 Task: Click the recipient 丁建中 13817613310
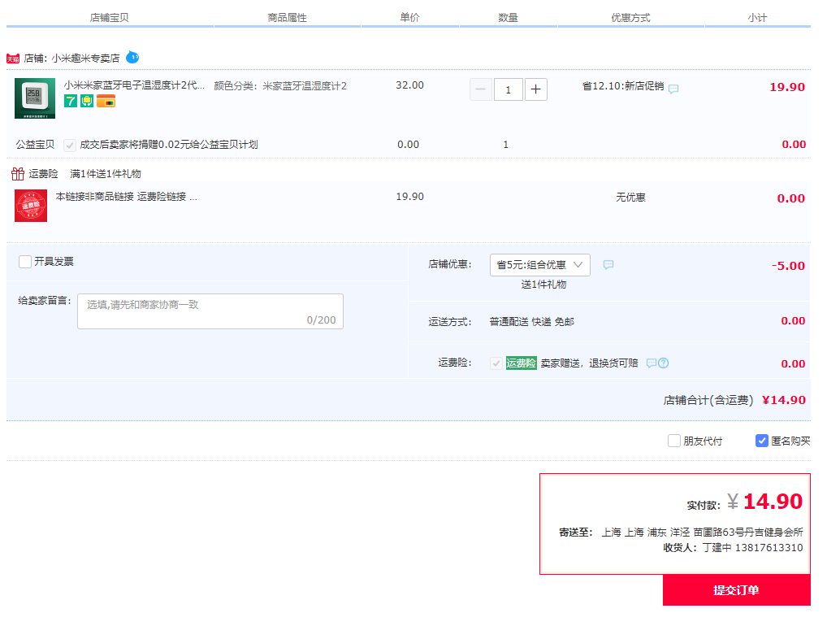tap(753, 547)
